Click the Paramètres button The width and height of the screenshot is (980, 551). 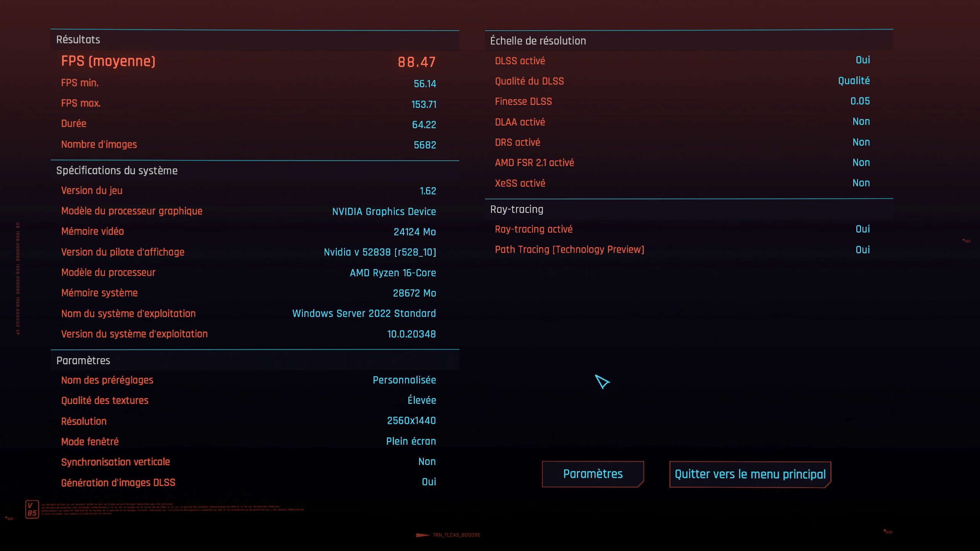tap(593, 474)
